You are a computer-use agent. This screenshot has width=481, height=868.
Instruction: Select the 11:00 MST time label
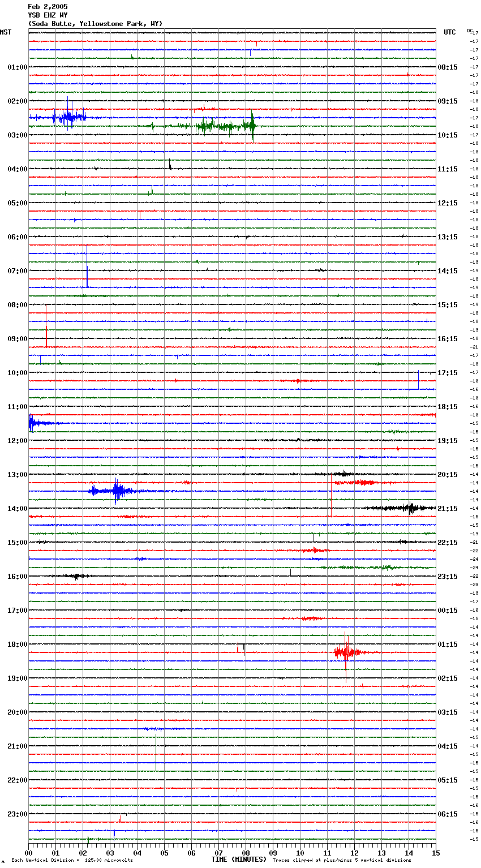(x=17, y=407)
